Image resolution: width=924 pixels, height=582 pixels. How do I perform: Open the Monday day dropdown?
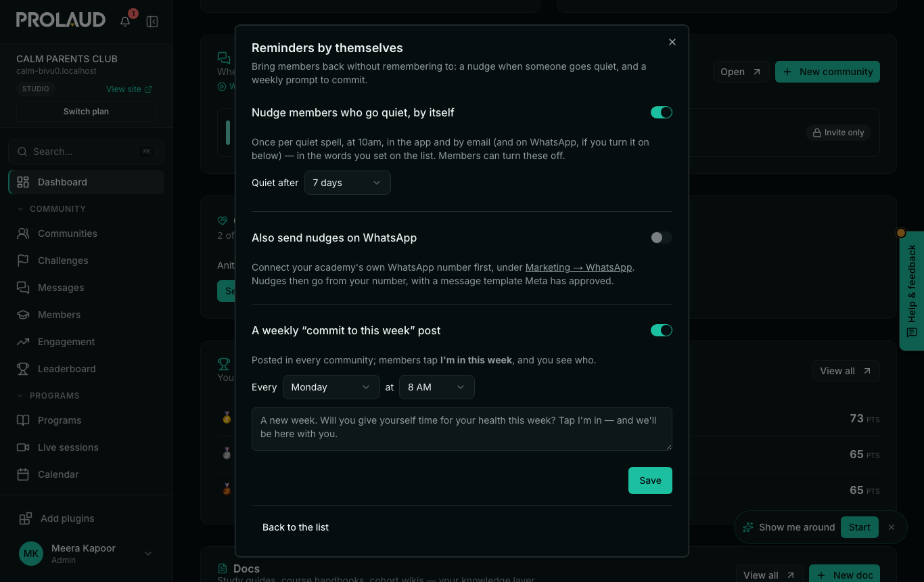(x=331, y=387)
